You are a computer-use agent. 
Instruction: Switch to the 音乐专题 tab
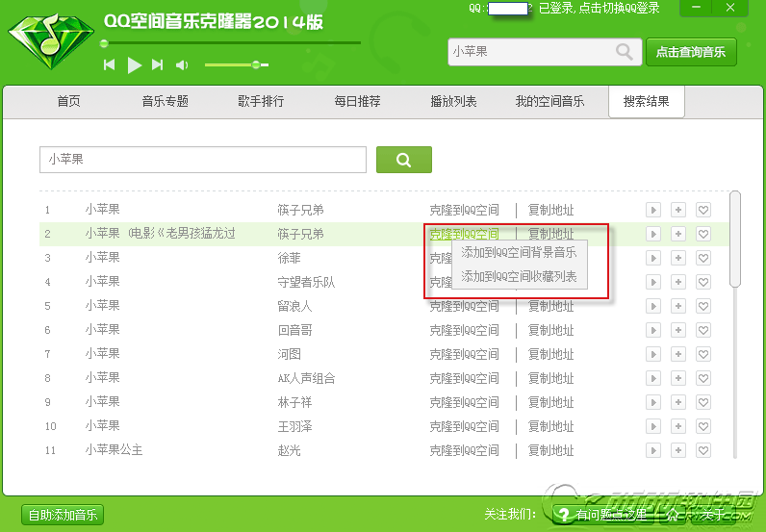pos(166,102)
